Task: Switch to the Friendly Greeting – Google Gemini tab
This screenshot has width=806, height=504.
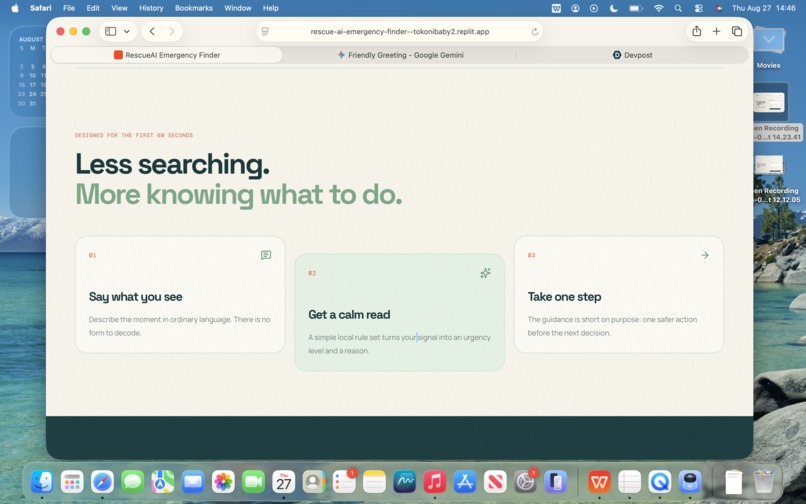Action: click(x=399, y=55)
